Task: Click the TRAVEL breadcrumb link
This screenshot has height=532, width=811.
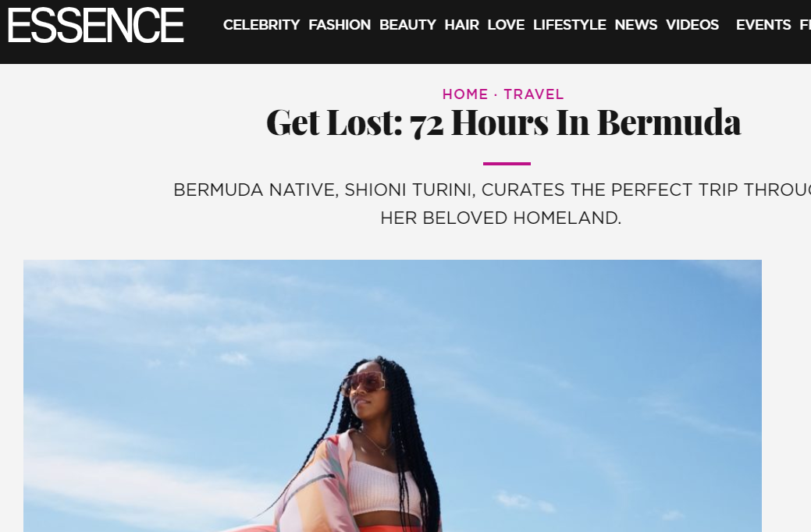Action: pyautogui.click(x=534, y=94)
